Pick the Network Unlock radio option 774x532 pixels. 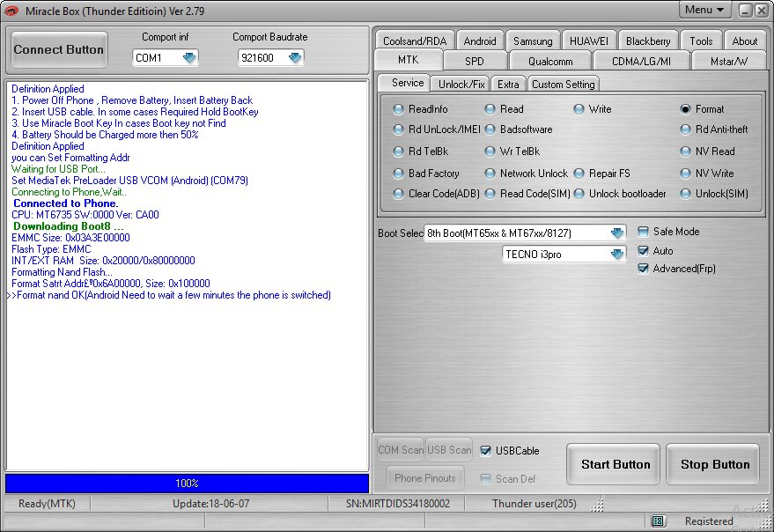[x=490, y=174]
